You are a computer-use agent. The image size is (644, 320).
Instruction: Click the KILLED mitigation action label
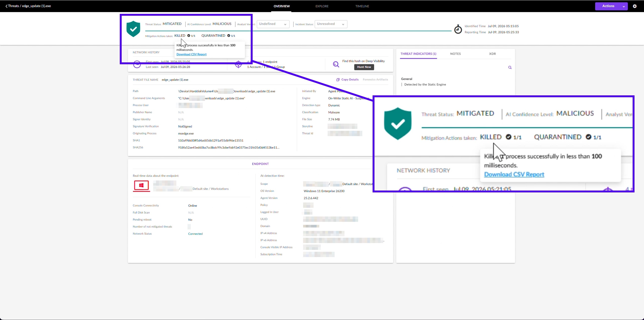pos(180,36)
